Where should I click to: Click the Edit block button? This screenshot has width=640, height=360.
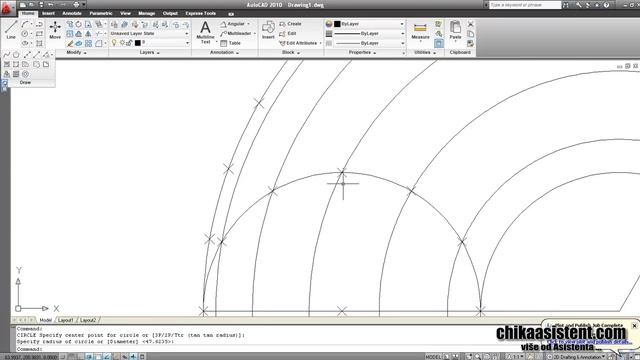(x=288, y=33)
